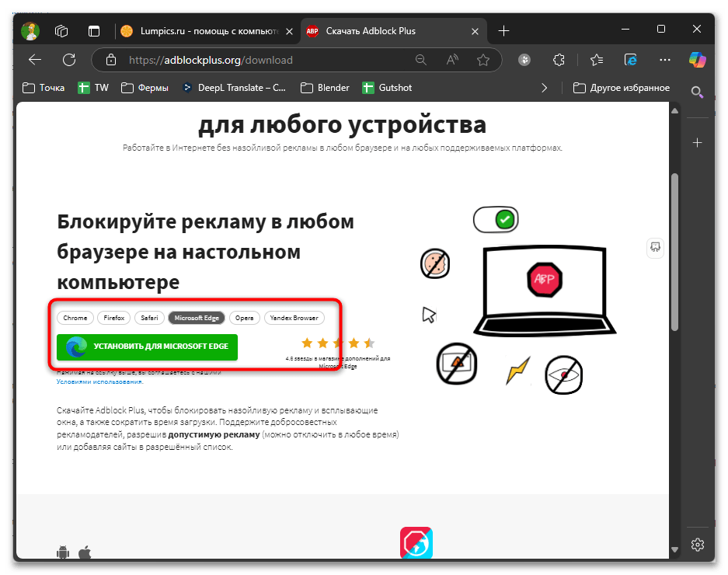The height and width of the screenshot is (575, 728).
Task: Click the screenshot icon at page edge
Action: click(655, 247)
